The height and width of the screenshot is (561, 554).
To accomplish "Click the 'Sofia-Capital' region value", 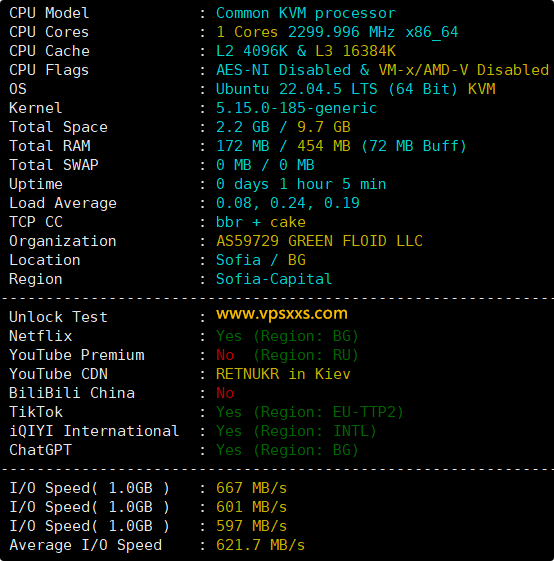I will point(274,279).
